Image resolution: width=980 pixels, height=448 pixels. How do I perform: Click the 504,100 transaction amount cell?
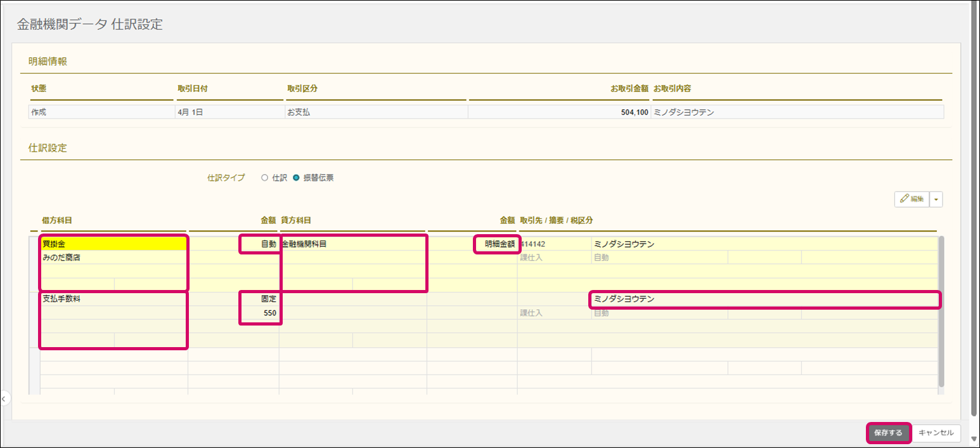558,112
